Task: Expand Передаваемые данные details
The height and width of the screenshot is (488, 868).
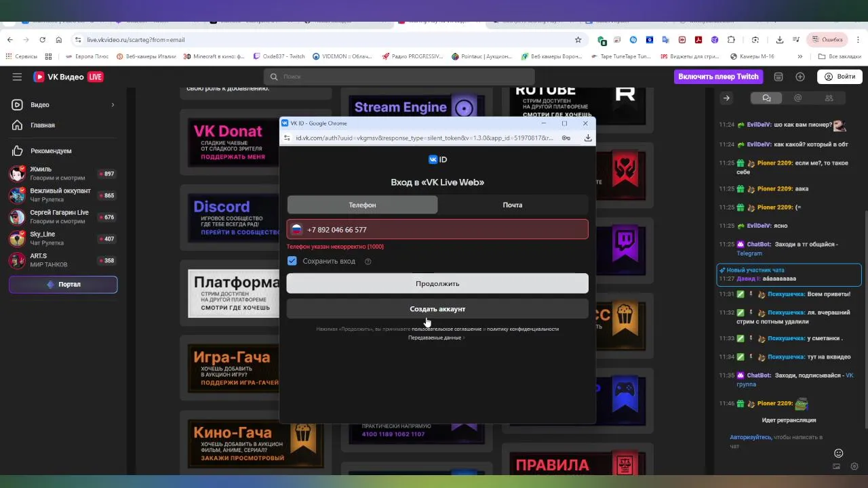Action: pyautogui.click(x=436, y=338)
